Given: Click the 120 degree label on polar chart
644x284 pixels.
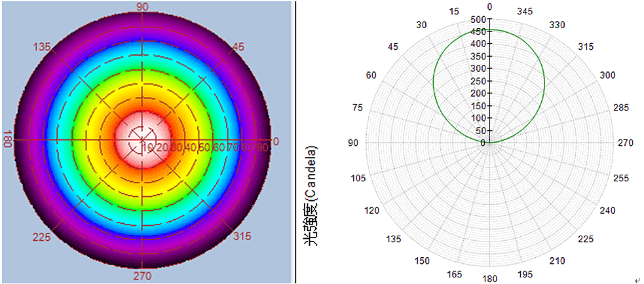Looking at the screenshot, I should click(x=371, y=210).
